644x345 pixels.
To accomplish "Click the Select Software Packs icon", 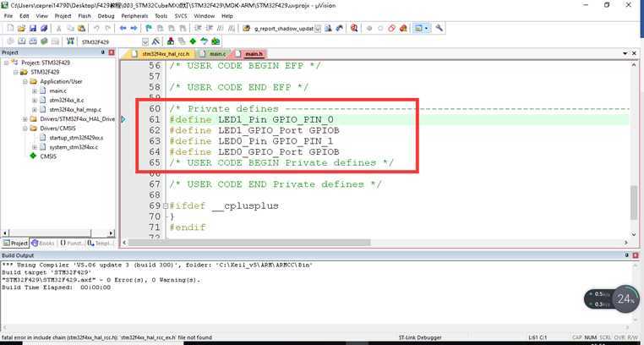I will point(205,41).
